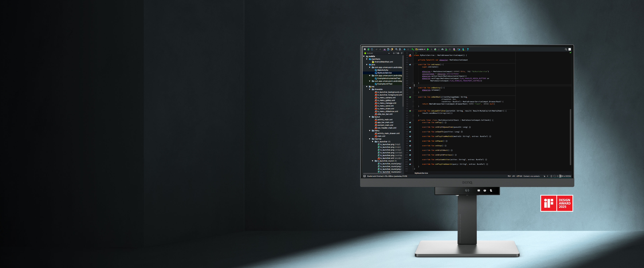Open Help using the question mark icon
Viewport: 644px width, 268px height.
point(468,49)
